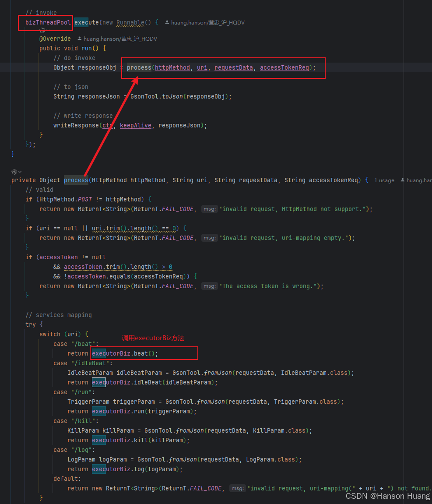This screenshot has width=432, height=504.
Task: Click the case "/run" label
Action: pyautogui.click(x=74, y=392)
